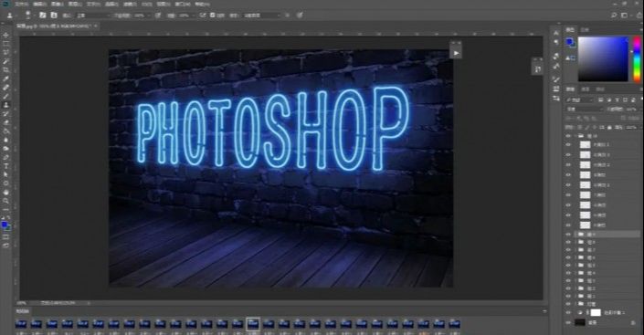Select the Clone Stamp tool
644x335 pixels.
pos(5,105)
